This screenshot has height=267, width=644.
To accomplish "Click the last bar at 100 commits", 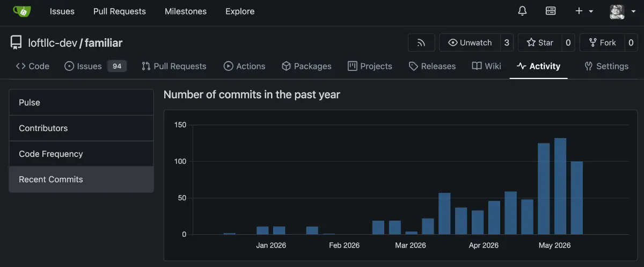I will (577, 198).
